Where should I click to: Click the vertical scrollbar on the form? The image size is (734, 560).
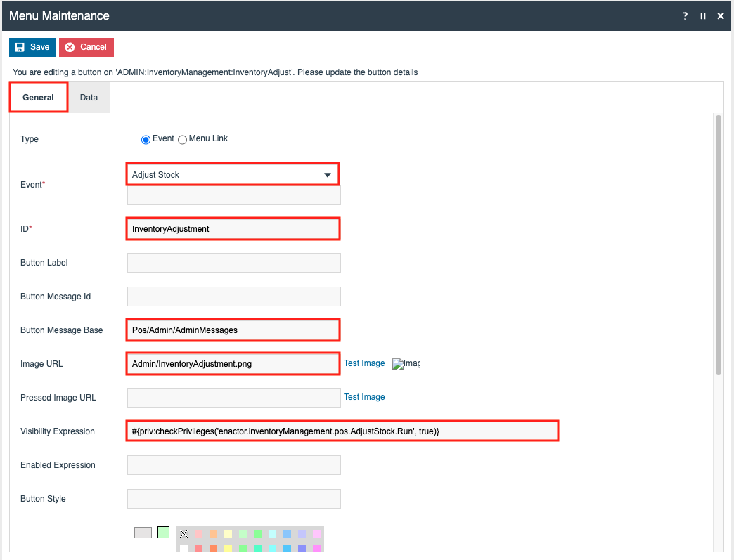pos(718,246)
